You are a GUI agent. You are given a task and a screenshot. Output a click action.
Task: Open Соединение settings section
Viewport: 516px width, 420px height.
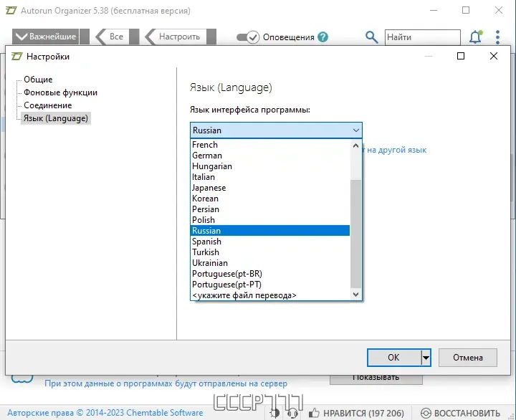pos(48,105)
